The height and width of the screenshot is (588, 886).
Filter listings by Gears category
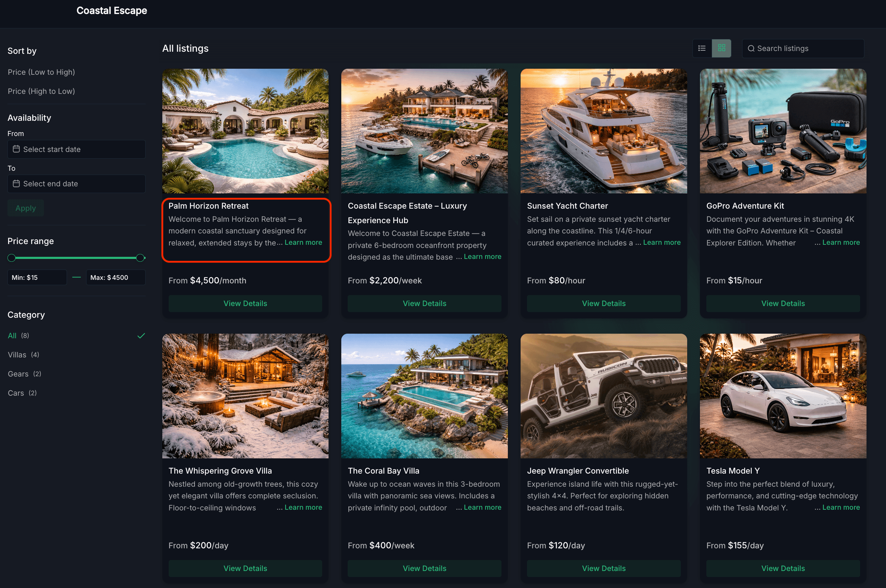[x=24, y=374]
